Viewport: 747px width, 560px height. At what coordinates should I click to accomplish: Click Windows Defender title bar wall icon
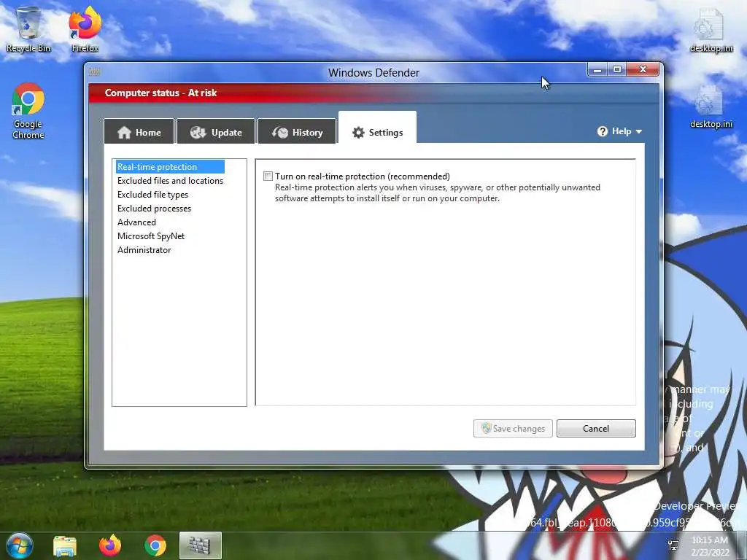click(x=94, y=72)
